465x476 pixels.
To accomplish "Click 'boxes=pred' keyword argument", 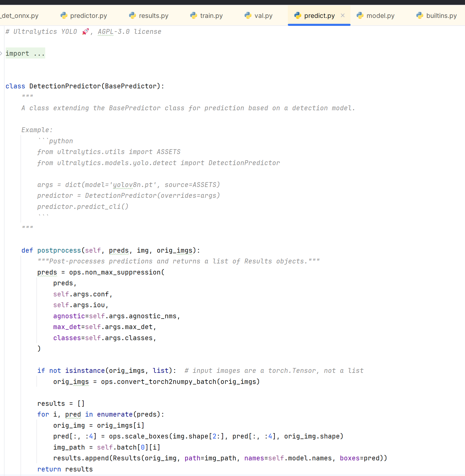I will tap(360, 458).
